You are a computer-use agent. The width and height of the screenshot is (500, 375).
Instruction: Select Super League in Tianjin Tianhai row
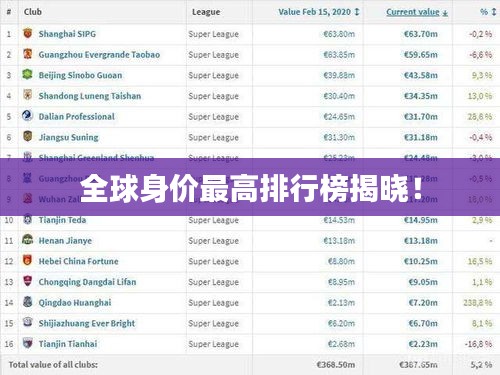click(x=214, y=344)
